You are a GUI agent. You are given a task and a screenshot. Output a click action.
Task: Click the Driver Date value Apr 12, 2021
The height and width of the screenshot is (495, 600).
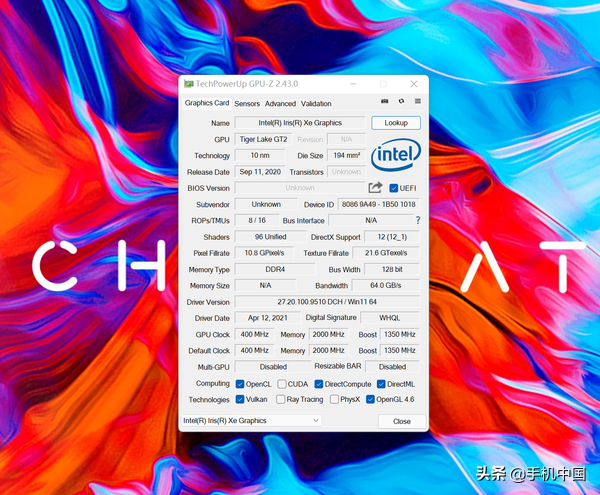tap(267, 318)
